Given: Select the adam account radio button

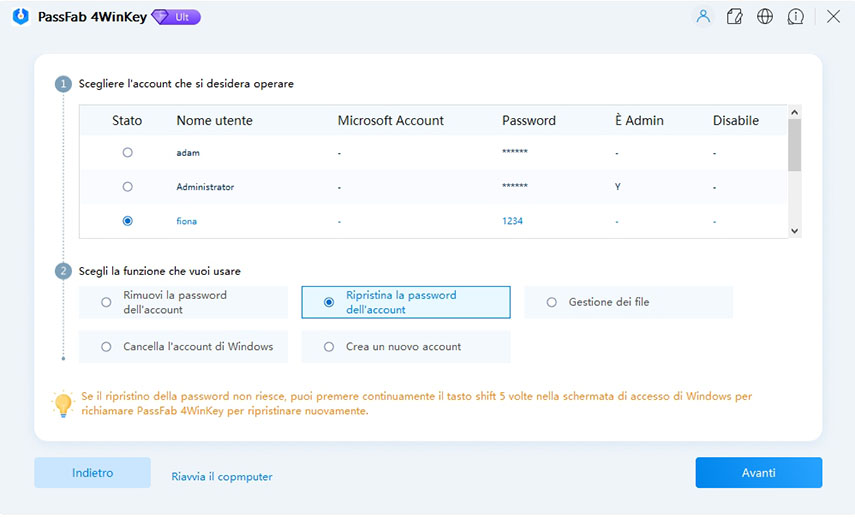Looking at the screenshot, I should click(127, 152).
